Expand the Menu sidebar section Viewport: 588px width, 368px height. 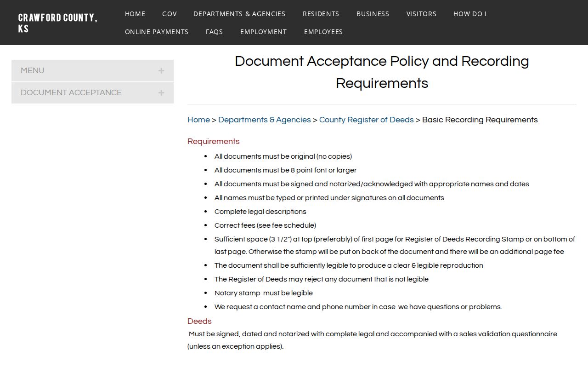point(92,70)
